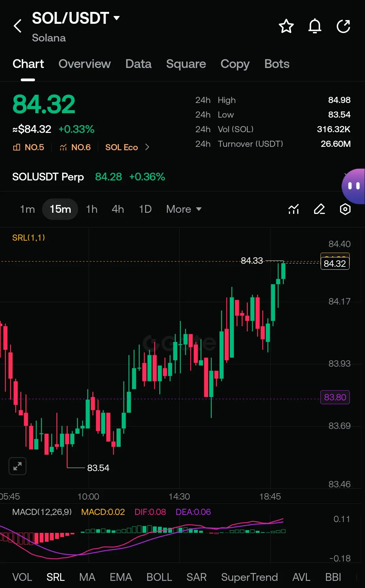Tap the NO.6 trending rank badge
Image resolution: width=365 pixels, height=588 pixels.
(75, 147)
